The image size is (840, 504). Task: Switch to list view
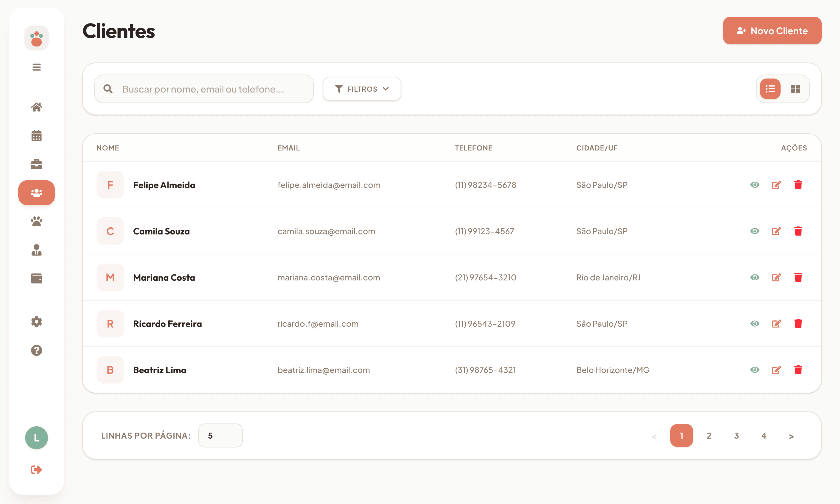[770, 89]
